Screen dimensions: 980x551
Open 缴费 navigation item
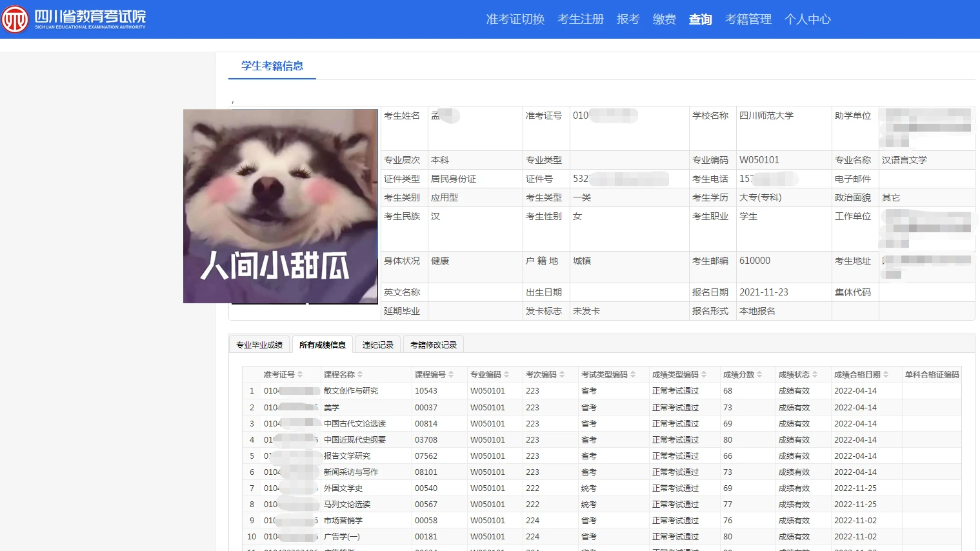(664, 19)
